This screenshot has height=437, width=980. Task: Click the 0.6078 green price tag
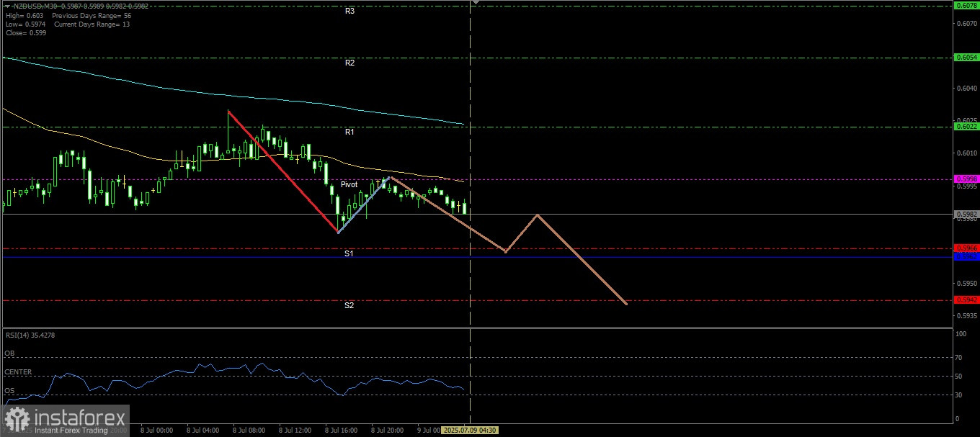[x=966, y=6]
